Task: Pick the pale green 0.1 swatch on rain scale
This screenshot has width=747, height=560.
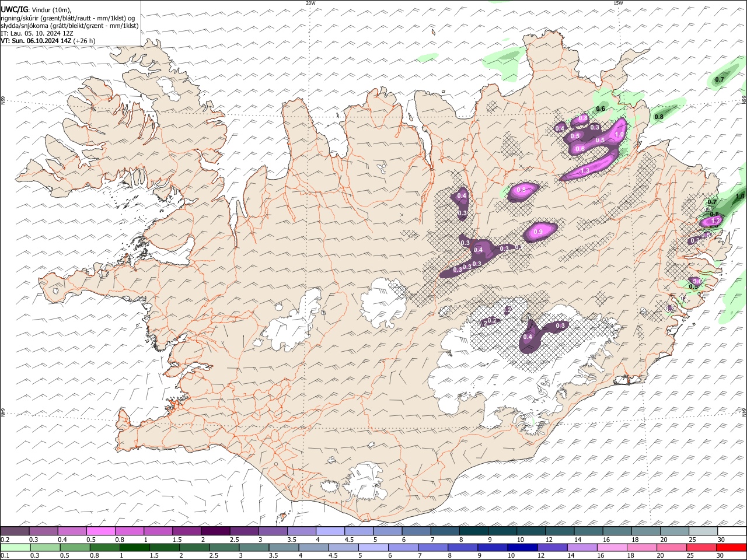Action: click(15, 548)
